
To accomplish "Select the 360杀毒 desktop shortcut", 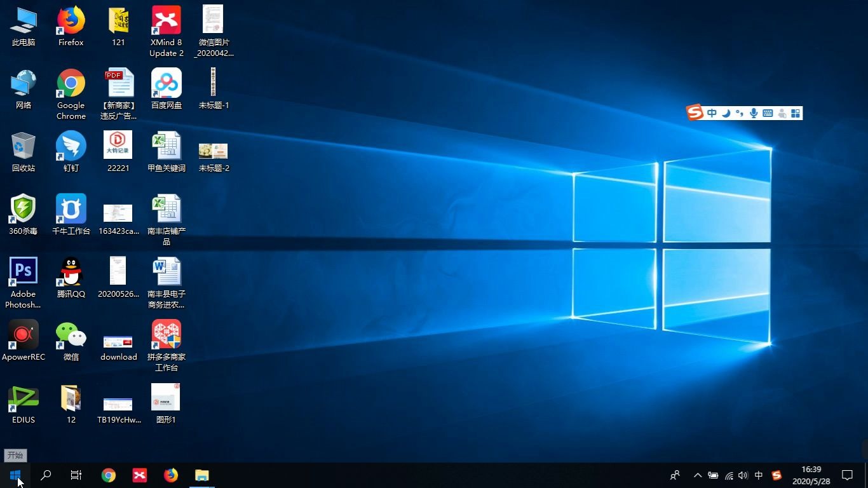I will [x=24, y=215].
